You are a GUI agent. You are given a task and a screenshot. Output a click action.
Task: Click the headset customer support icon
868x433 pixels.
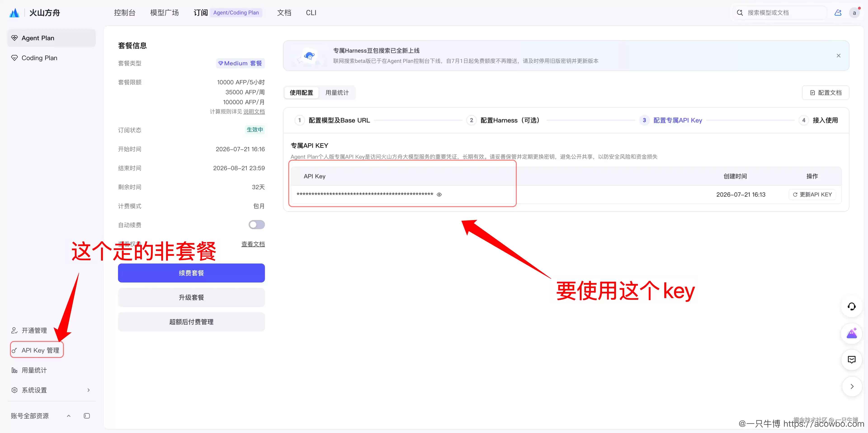pyautogui.click(x=851, y=306)
